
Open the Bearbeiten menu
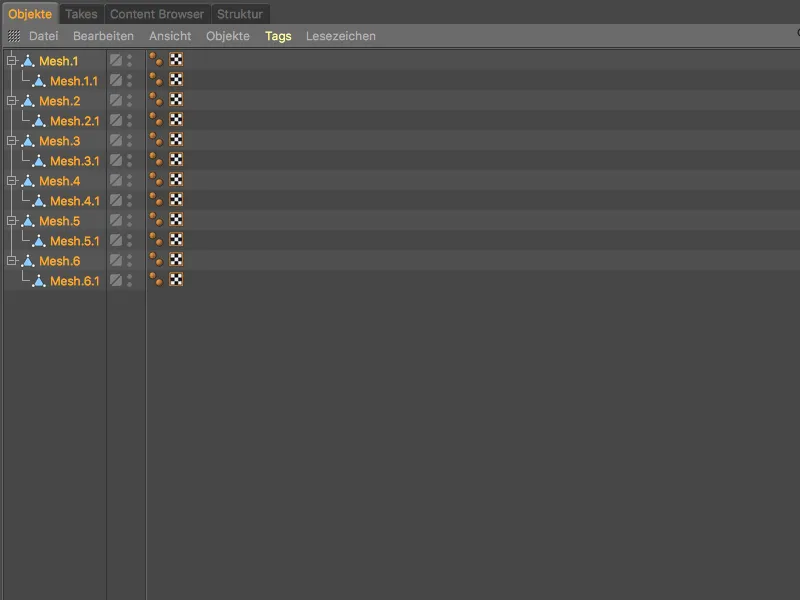[104, 36]
